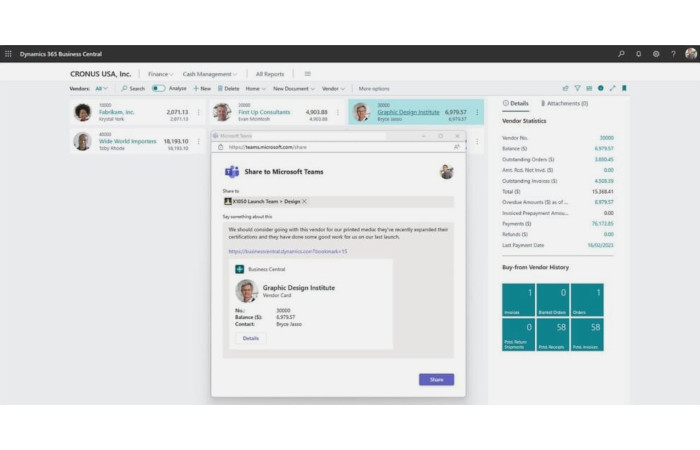Open the businesscentral.dynamics.com bookmark link
700x450 pixels.
pos(288,251)
